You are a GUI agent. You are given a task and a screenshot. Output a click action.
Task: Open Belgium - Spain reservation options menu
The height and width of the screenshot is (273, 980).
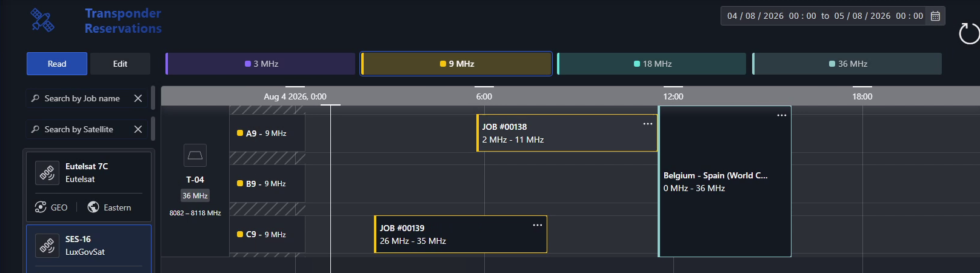(782, 115)
